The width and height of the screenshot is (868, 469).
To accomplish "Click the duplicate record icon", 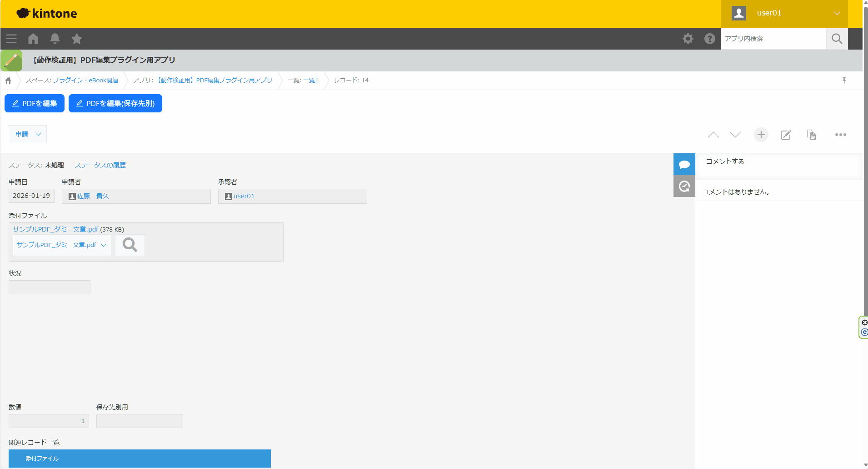I will (x=812, y=135).
